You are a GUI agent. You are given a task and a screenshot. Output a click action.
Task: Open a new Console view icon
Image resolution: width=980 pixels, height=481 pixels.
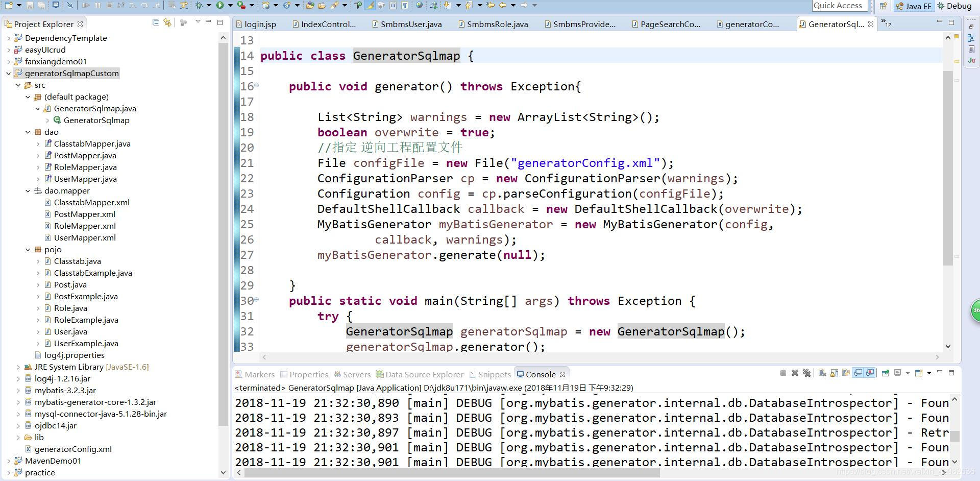[x=918, y=373]
